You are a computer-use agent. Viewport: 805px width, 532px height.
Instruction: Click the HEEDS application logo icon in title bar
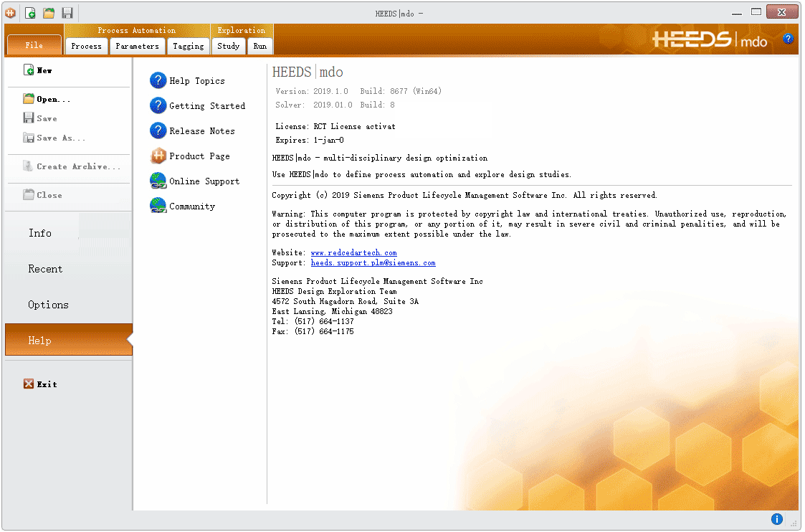coord(10,13)
